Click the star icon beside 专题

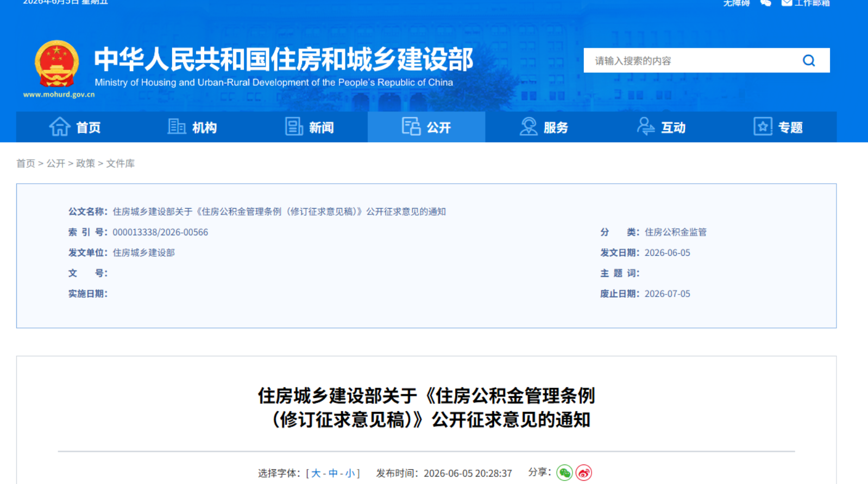click(763, 127)
